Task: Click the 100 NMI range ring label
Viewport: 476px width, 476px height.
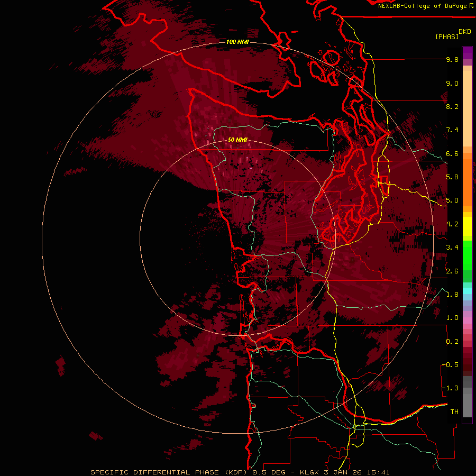Action: coord(237,42)
